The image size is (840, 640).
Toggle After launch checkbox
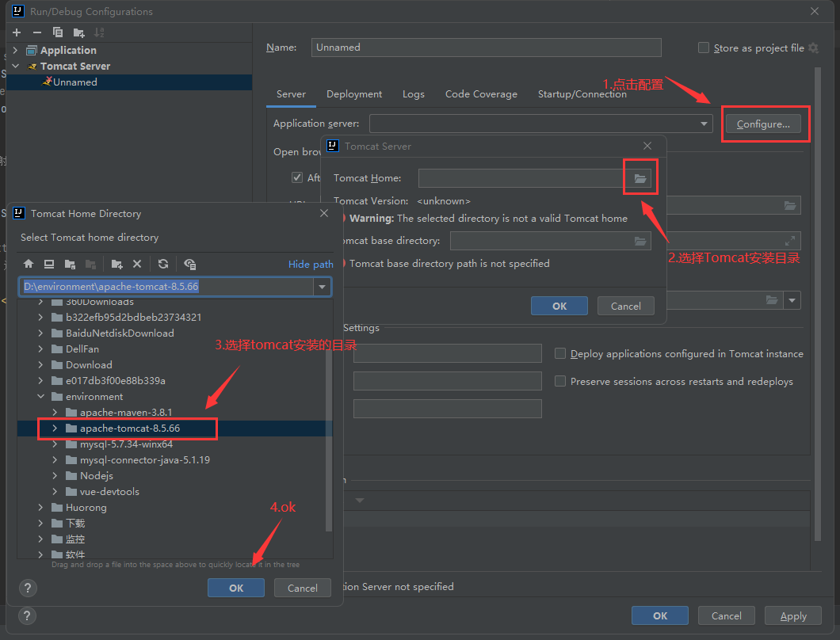(297, 177)
